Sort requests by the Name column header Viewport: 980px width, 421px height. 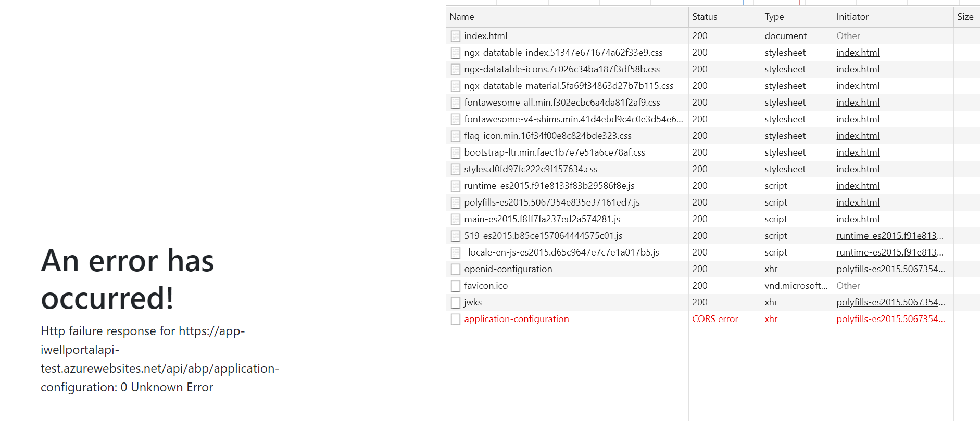point(462,17)
